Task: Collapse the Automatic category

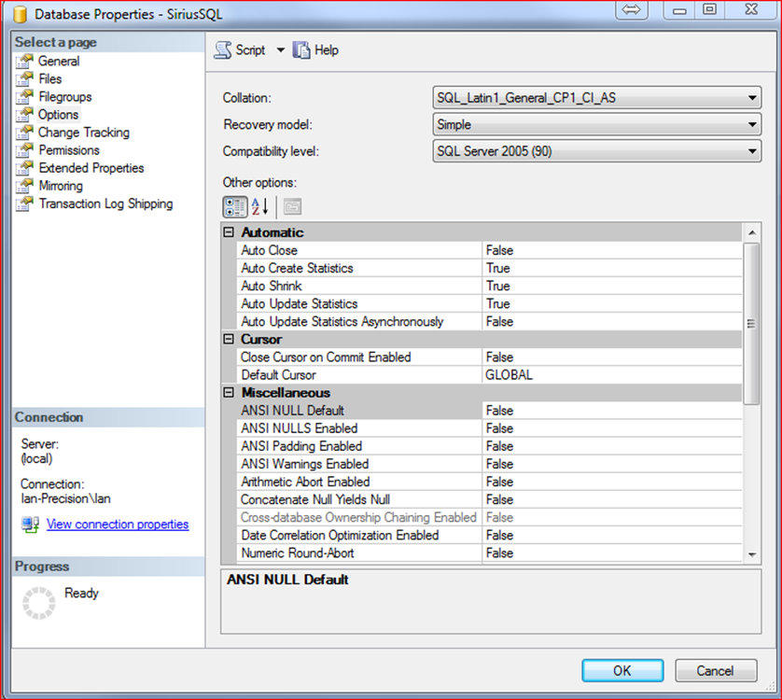Action: tap(230, 232)
